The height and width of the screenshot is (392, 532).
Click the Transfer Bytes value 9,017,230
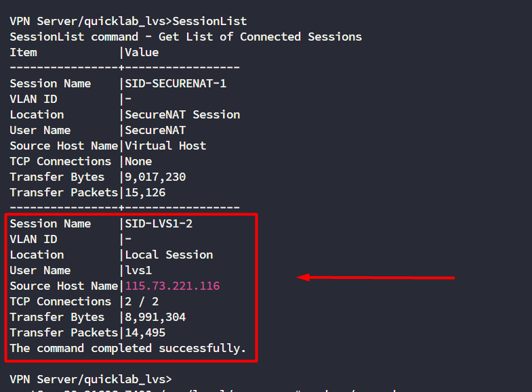[155, 177]
